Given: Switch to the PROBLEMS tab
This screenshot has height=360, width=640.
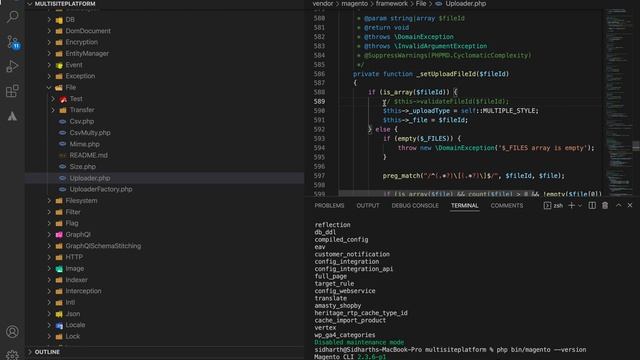Looking at the screenshot, I should coord(329,206).
